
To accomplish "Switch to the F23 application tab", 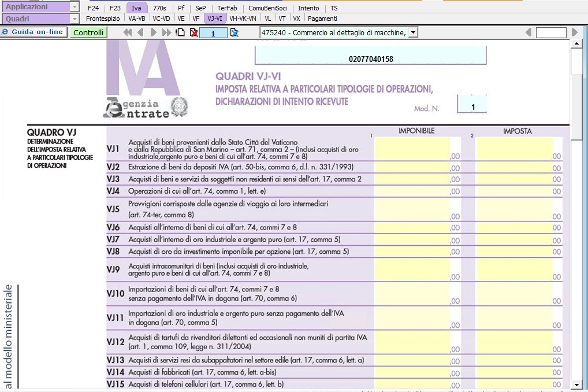I will [x=115, y=8].
